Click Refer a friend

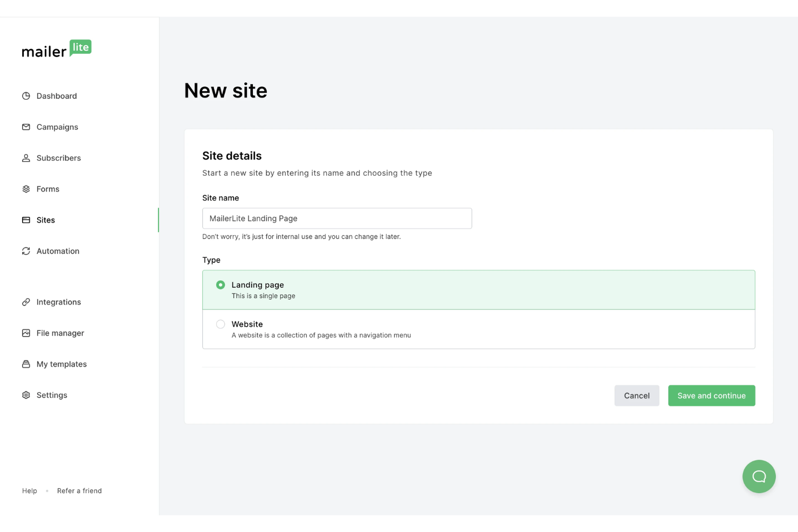(79, 490)
